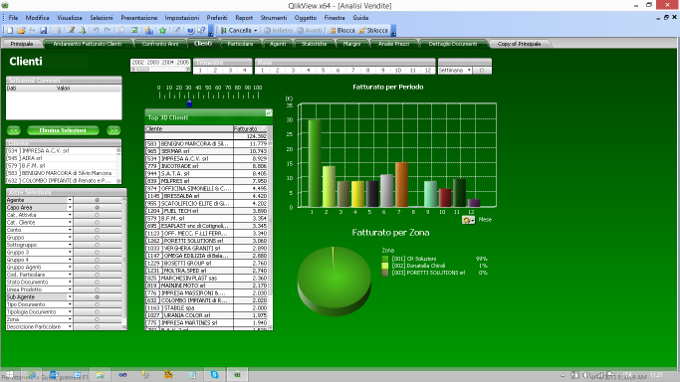Image resolution: width=680 pixels, height=382 pixels.
Task: Add bookmark using the green star icon
Action: [163, 30]
